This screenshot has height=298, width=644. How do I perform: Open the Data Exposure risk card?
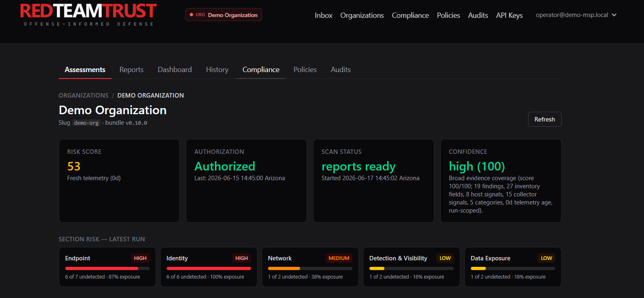pos(513,267)
